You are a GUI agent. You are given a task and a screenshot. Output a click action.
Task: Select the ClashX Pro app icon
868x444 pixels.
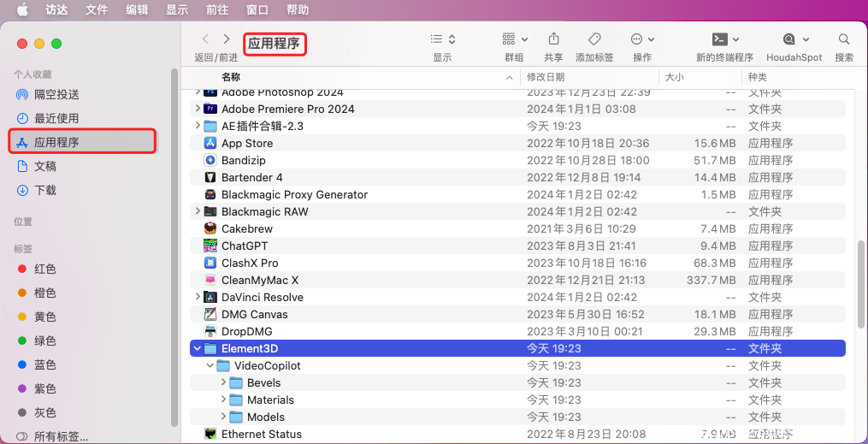click(210, 263)
